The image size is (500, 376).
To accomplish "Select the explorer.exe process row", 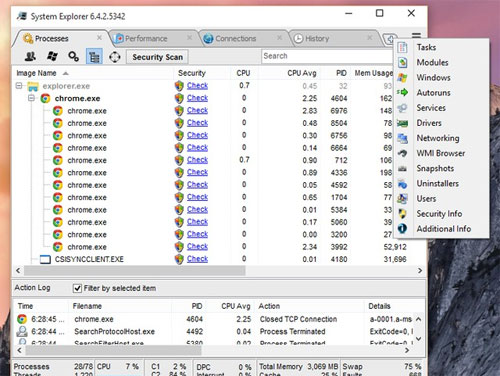I will [x=204, y=86].
